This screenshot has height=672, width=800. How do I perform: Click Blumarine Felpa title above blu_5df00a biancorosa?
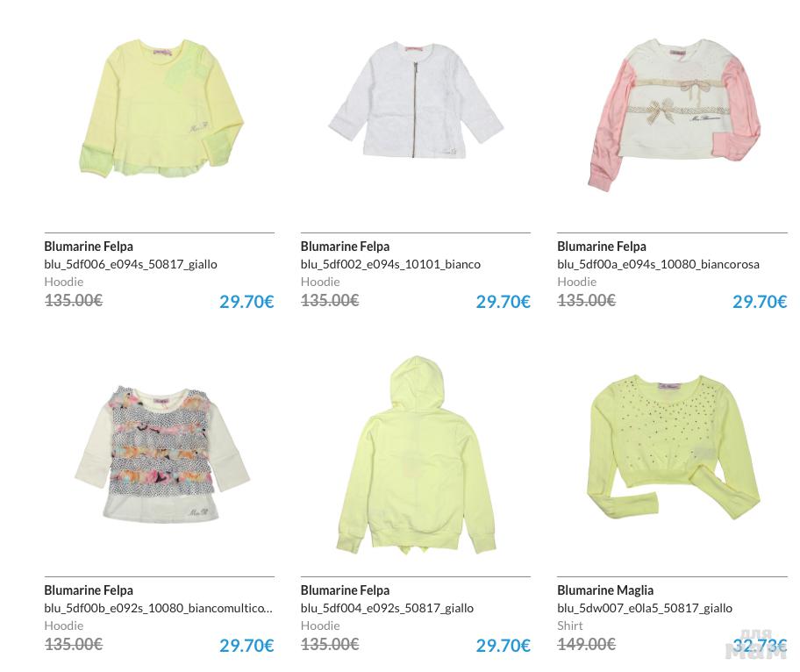[x=602, y=247]
